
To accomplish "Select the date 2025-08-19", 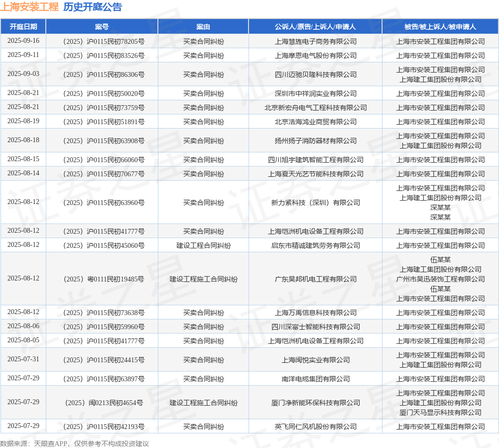I will click(x=23, y=121).
